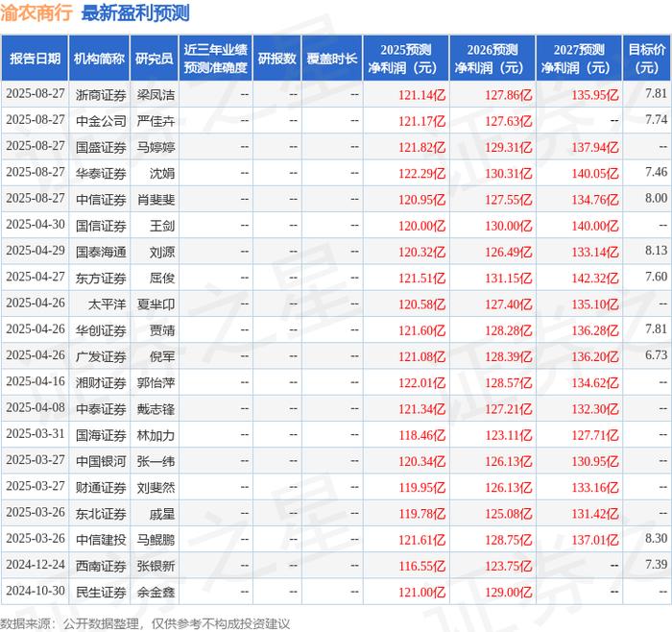Click the 最新盈利预测 heading
The width and height of the screenshot is (672, 632).
pos(135,12)
